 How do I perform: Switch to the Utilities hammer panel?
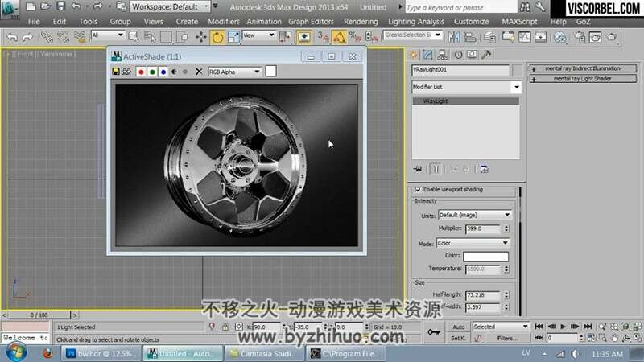(486, 55)
